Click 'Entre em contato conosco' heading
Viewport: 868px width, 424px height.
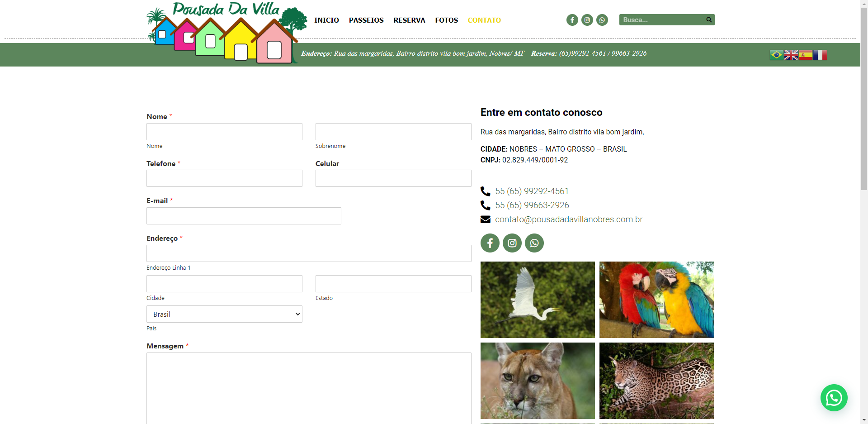tap(541, 112)
